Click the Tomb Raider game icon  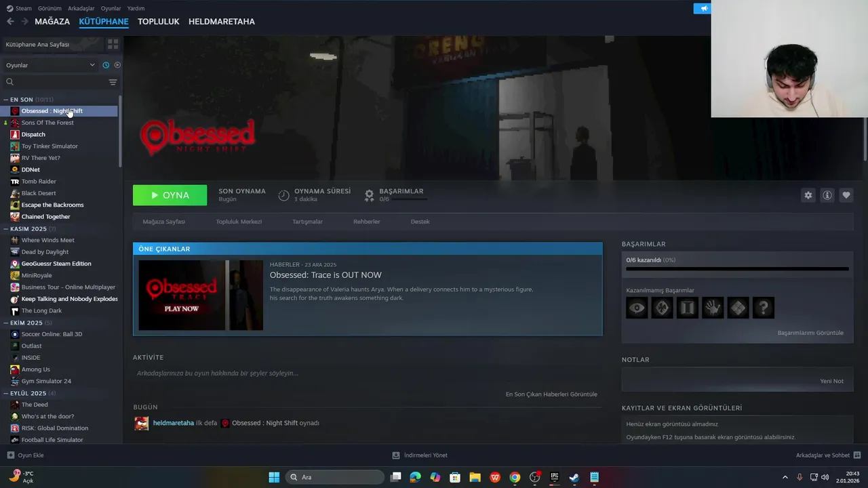[x=15, y=182]
